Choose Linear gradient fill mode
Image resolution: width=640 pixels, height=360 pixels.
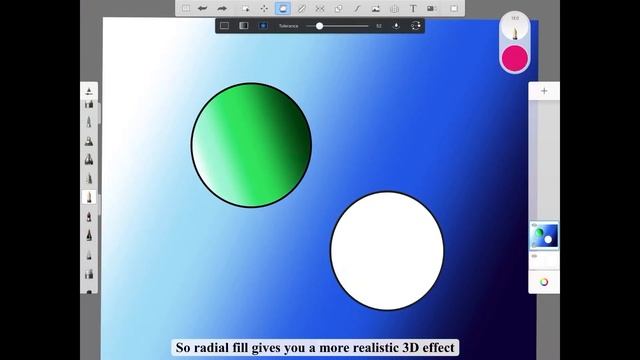244,26
